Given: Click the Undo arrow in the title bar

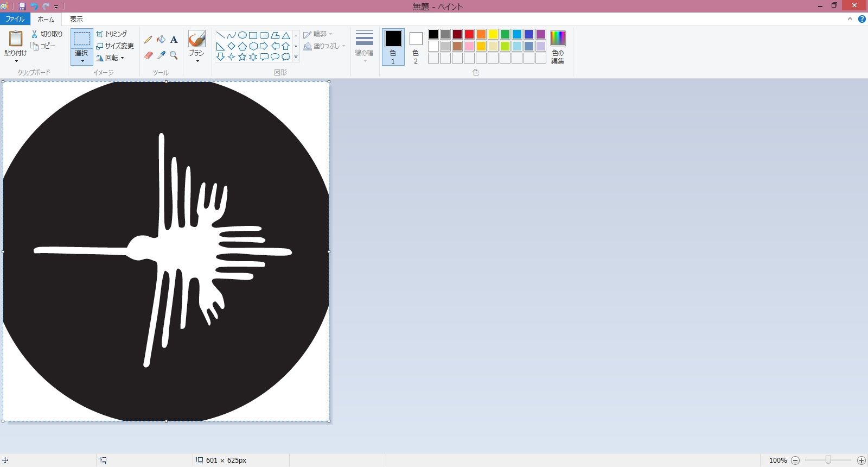Looking at the screenshot, I should tap(34, 7).
